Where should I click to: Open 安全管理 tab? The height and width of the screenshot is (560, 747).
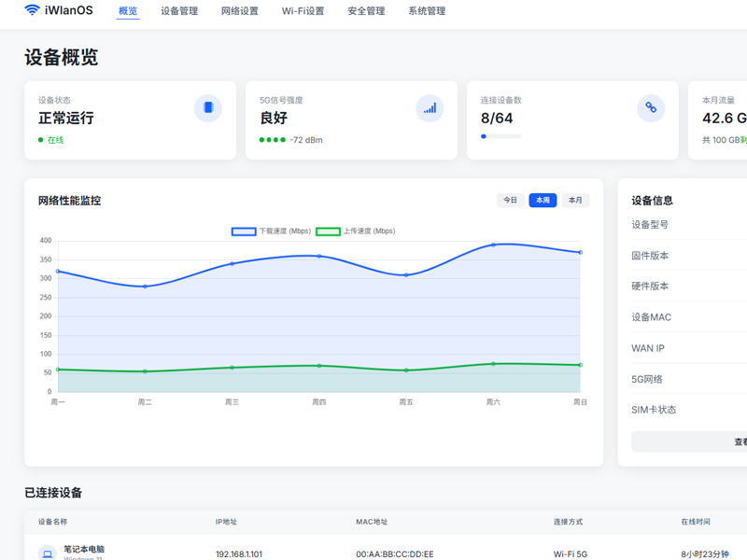[366, 11]
